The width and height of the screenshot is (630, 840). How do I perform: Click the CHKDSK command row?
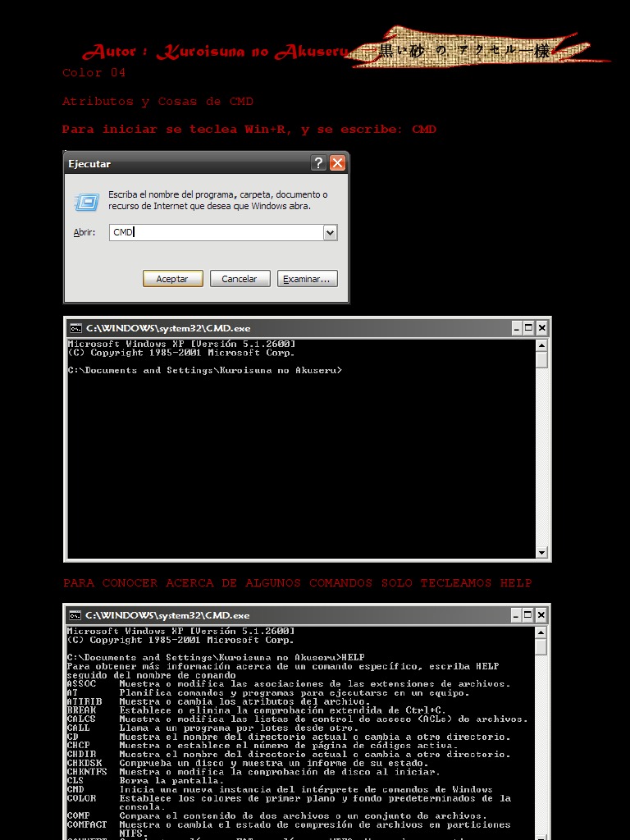click(x=248, y=763)
